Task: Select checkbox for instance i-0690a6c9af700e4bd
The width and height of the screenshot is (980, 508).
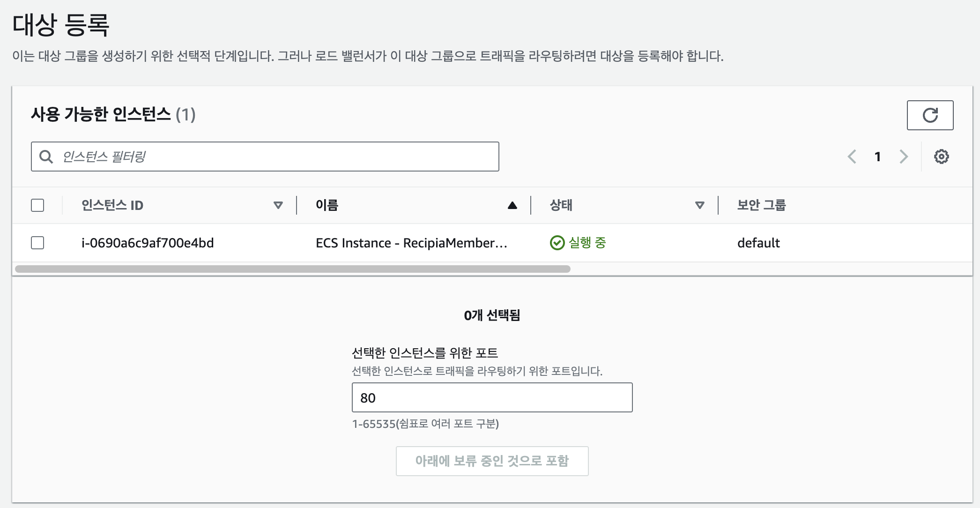Action: pos(38,243)
